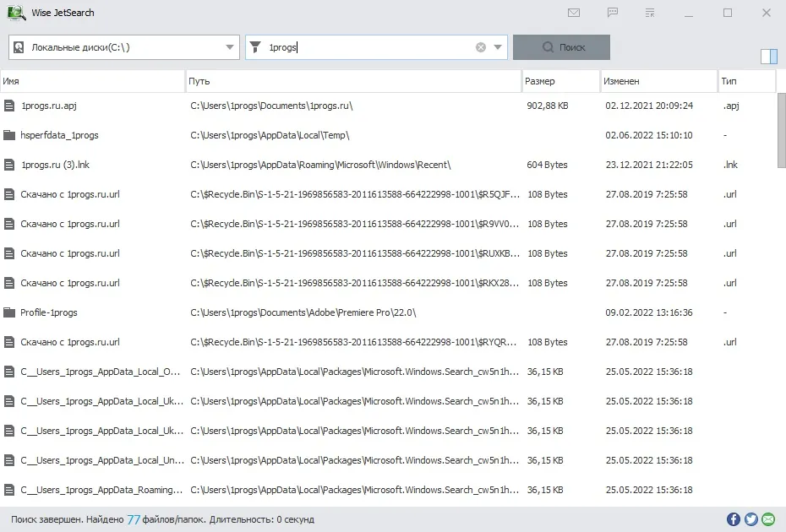This screenshot has height=532, width=786.
Task: Toggle the preview pane icon
Action: (768, 56)
